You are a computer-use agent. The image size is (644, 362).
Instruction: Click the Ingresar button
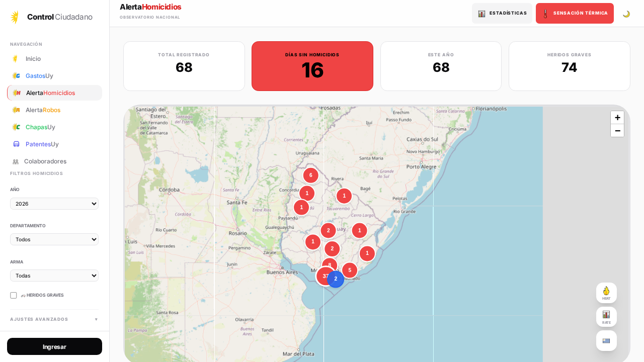54,346
